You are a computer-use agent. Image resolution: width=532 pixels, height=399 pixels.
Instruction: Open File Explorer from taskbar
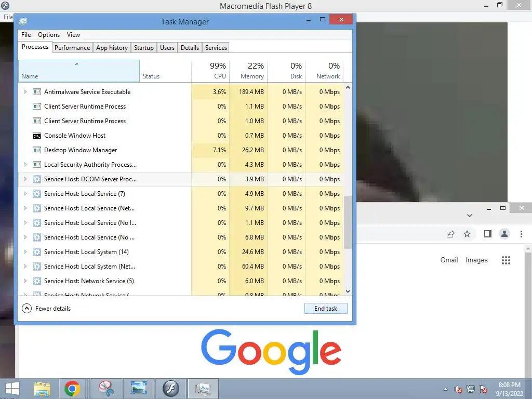tap(42, 389)
